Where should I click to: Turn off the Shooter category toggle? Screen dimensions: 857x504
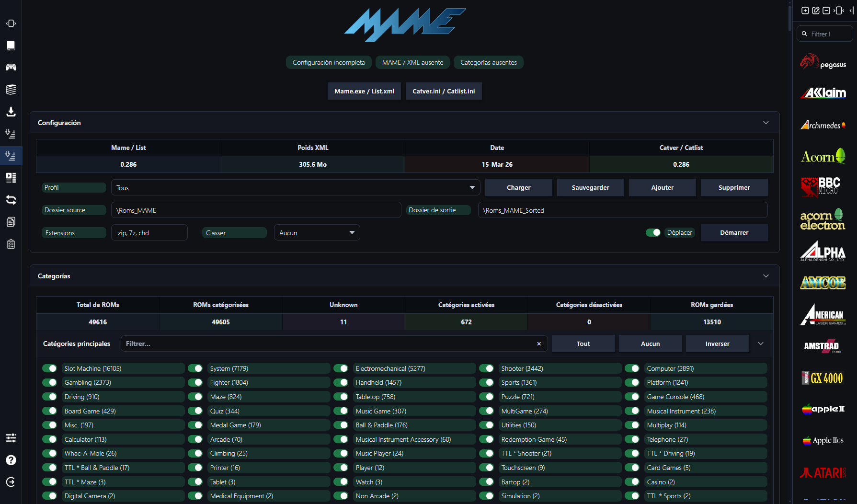(486, 368)
